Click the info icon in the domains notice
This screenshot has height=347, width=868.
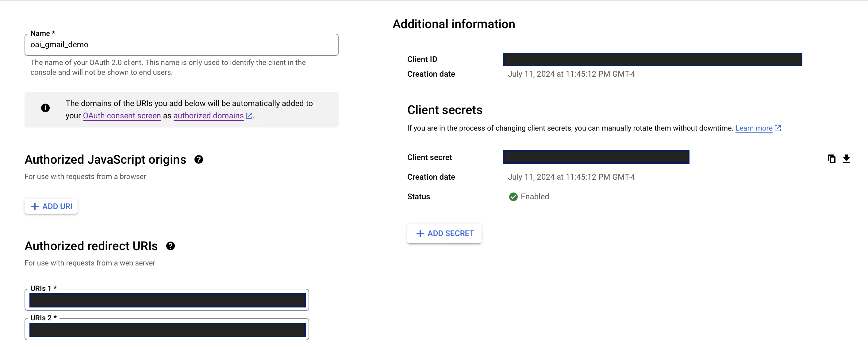click(45, 108)
